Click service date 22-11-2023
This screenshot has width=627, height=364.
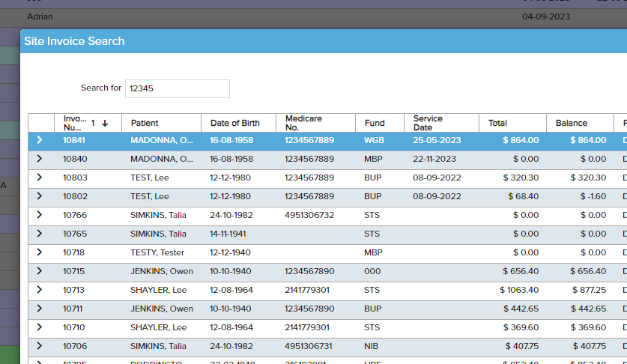[434, 159]
